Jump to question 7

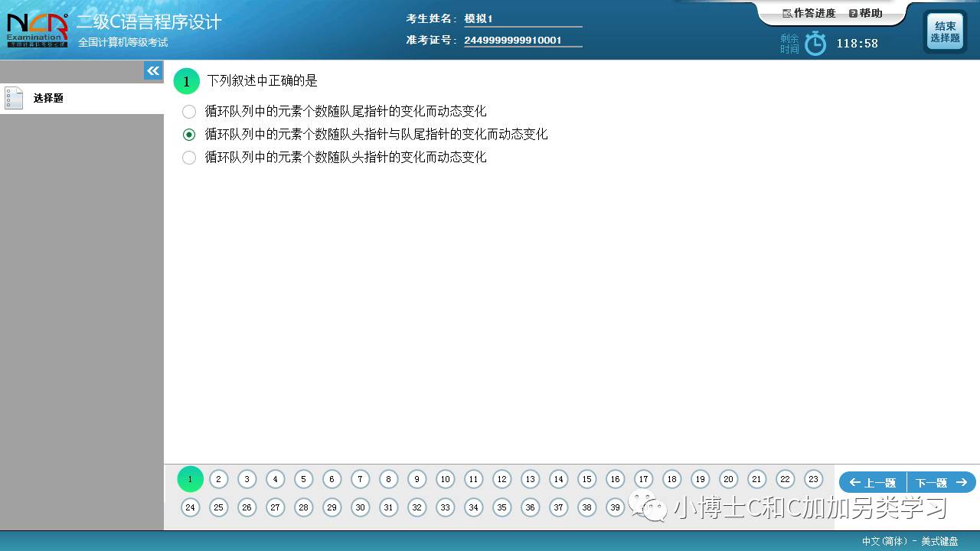tap(360, 479)
